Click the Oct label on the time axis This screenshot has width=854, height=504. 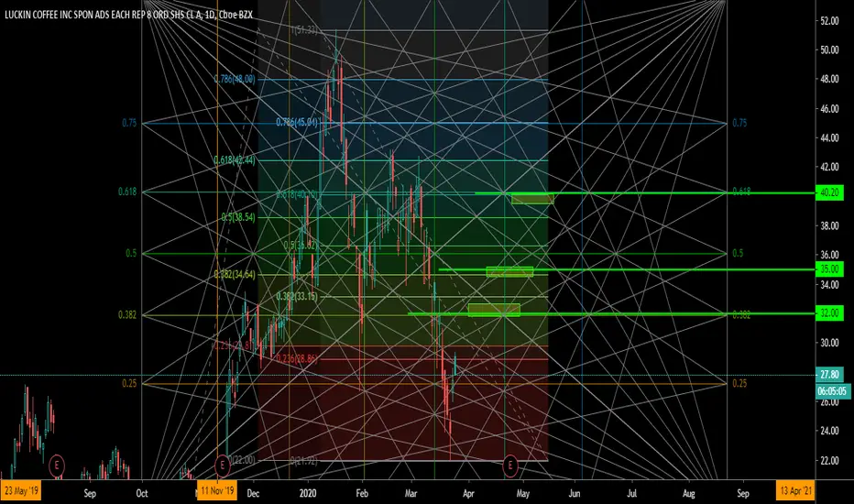click(142, 494)
